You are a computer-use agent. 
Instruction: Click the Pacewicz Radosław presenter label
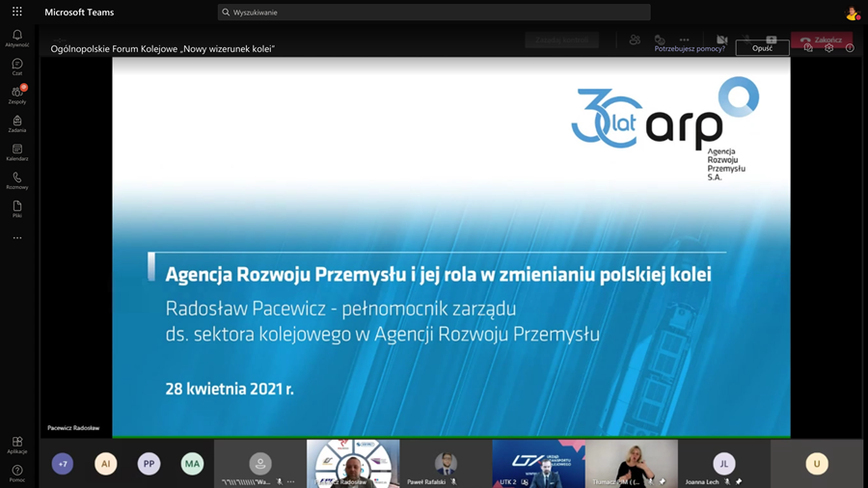coord(73,427)
